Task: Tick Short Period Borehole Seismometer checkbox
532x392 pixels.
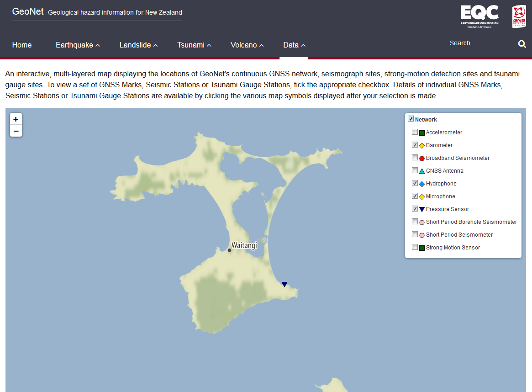Action: (415, 221)
